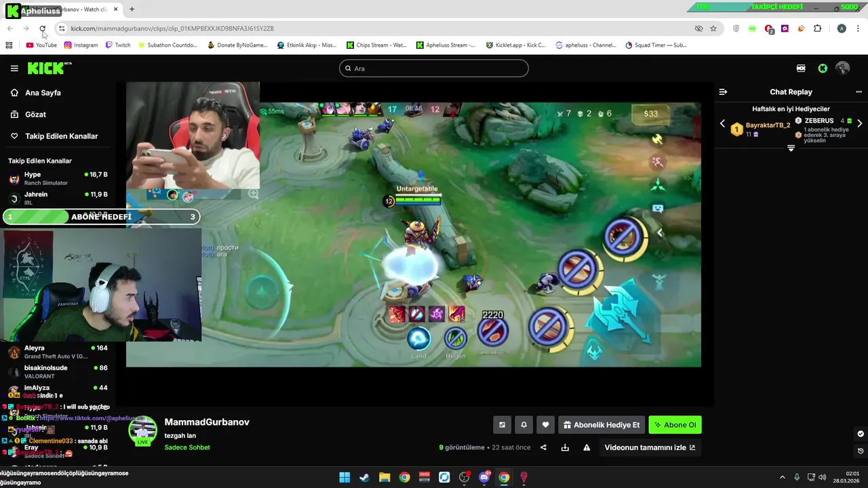
Task: Click the crossed-eye tracking protection icon
Action: pyautogui.click(x=698, y=28)
